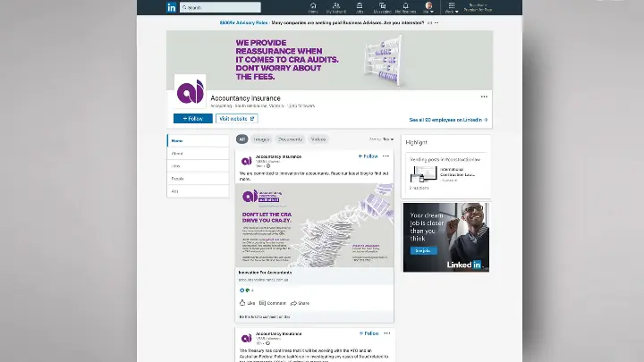Screen dimensions: 644x362
Task: Click the Advisory Roles ad link
Action: pyautogui.click(x=243, y=23)
